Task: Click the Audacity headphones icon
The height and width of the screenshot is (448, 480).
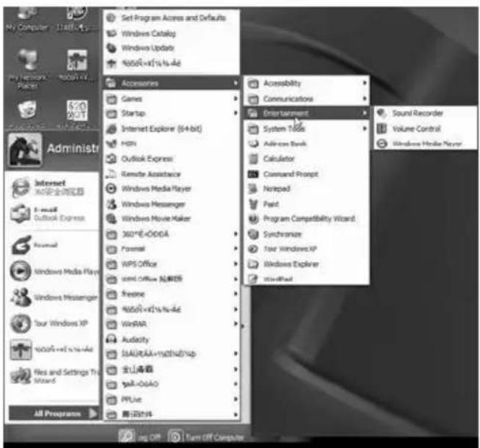Action: click(x=112, y=339)
